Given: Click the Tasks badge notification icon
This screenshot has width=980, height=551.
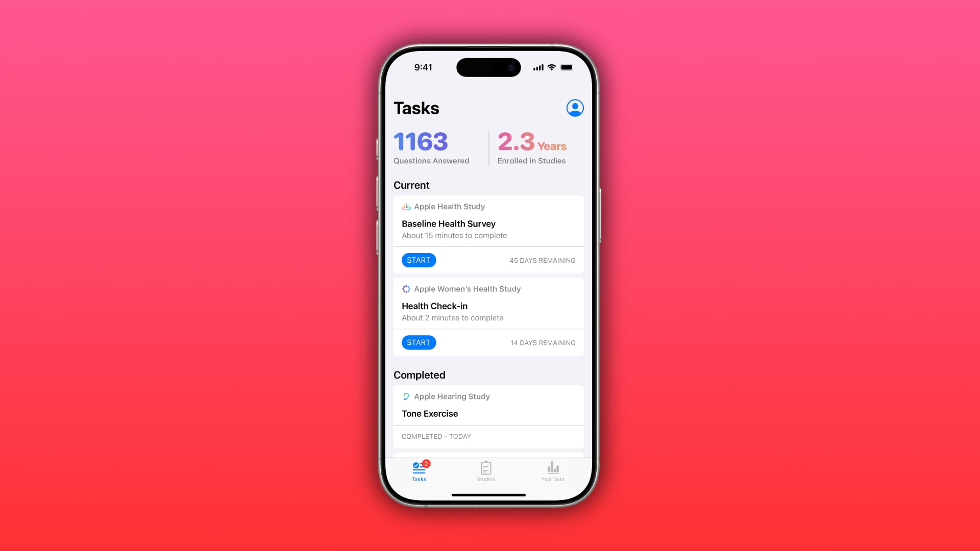Looking at the screenshot, I should (x=425, y=463).
